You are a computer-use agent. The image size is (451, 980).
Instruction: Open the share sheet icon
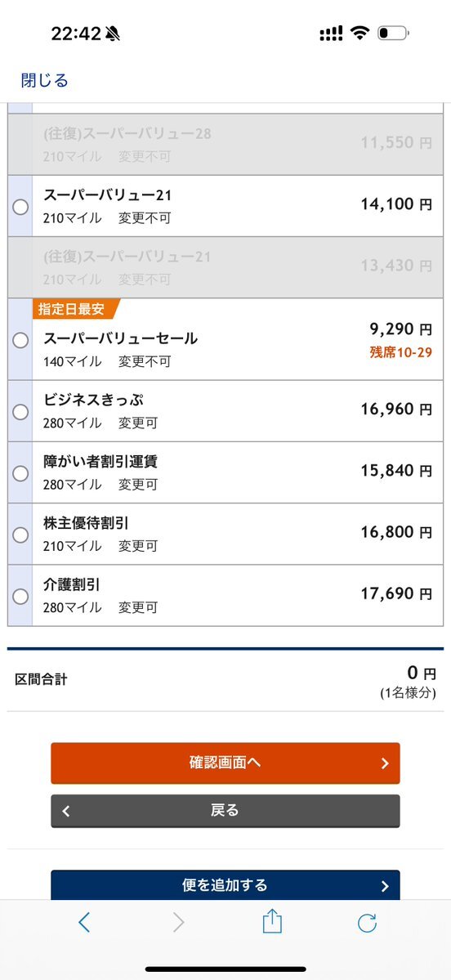coord(272,921)
